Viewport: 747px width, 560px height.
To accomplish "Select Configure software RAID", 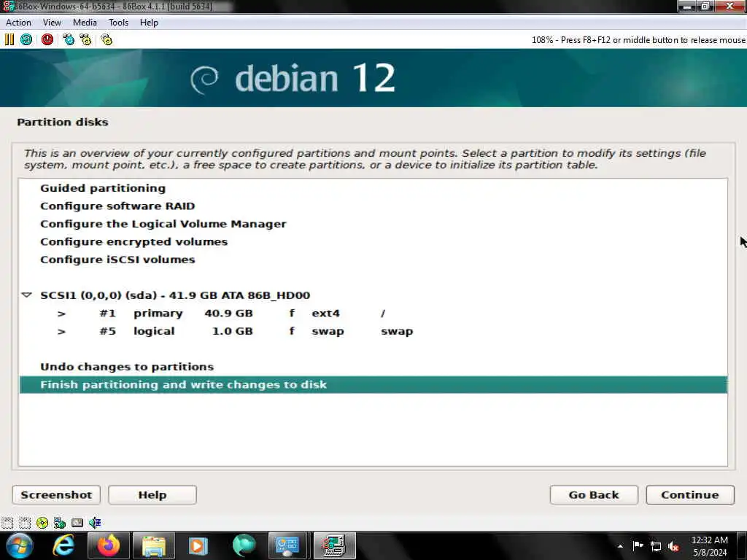I will tap(373, 206).
